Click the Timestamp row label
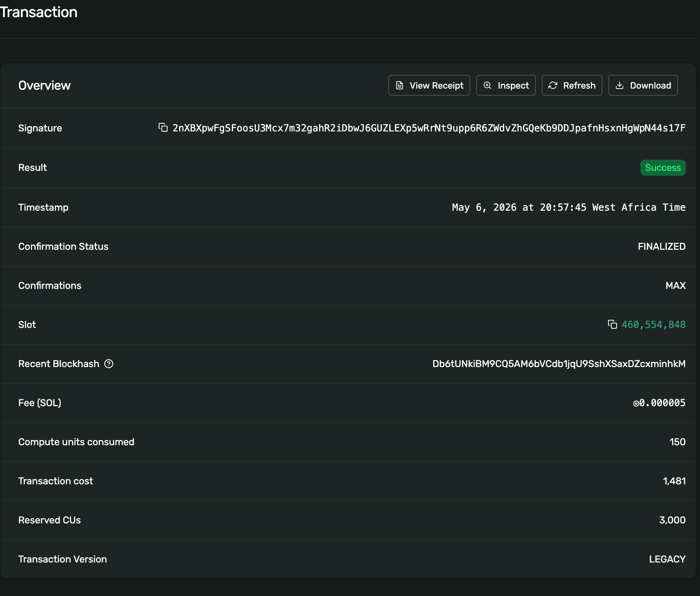The height and width of the screenshot is (596, 700). pos(43,207)
